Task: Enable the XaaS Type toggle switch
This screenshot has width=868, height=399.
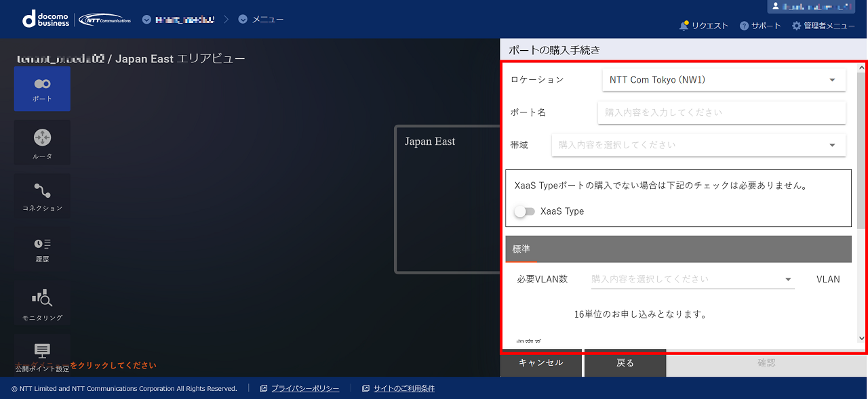Action: pos(524,211)
